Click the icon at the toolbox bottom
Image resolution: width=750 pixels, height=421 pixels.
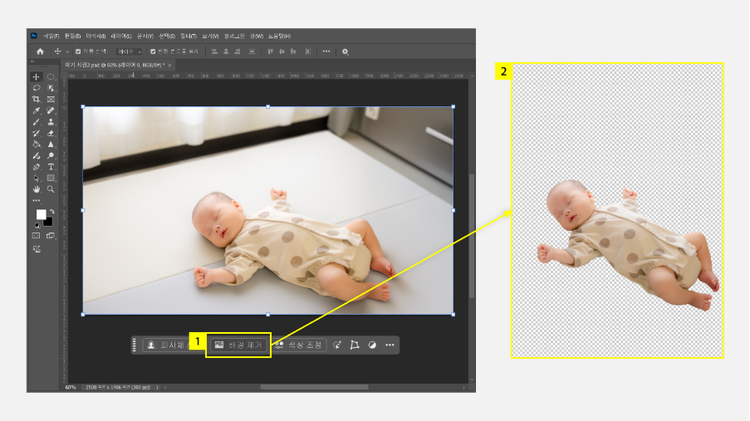pyautogui.click(x=37, y=249)
